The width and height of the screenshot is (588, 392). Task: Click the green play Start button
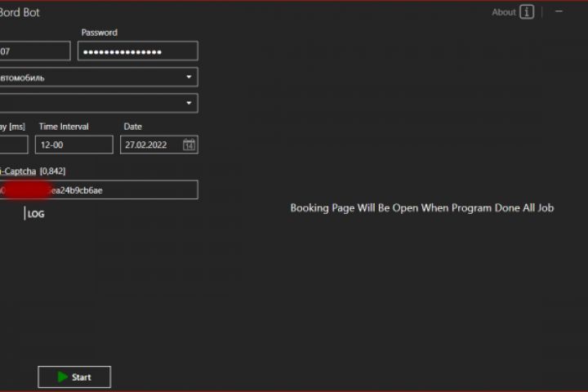(74, 376)
